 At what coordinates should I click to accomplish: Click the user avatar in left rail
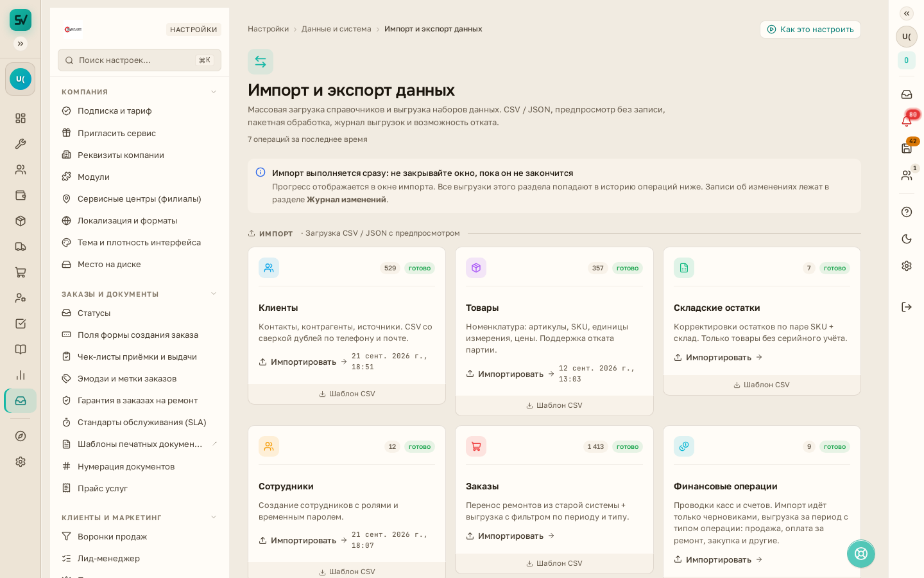21,79
